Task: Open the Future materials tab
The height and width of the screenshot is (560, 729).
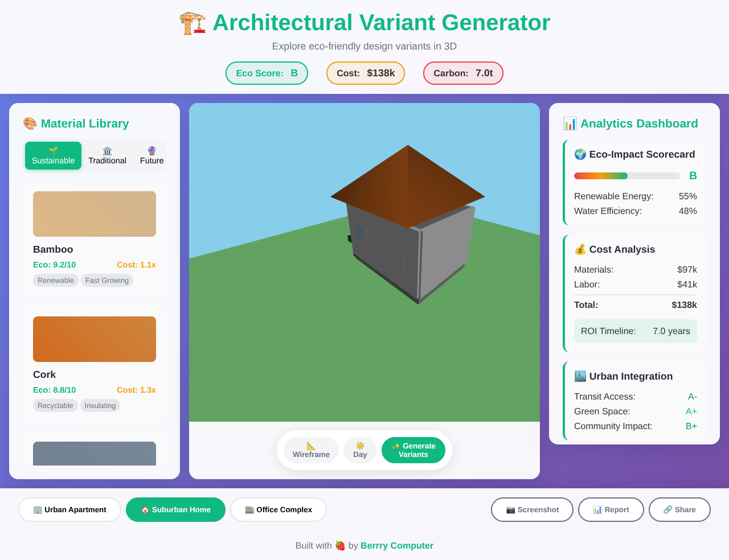Action: coord(152,155)
